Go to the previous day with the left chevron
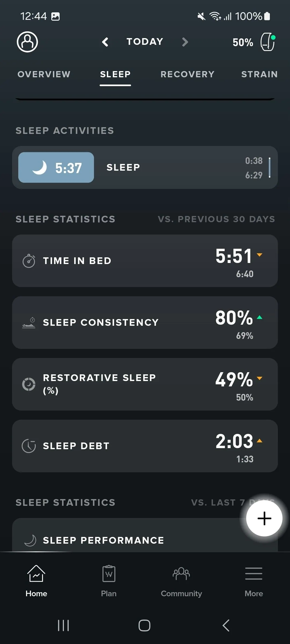 tap(105, 42)
